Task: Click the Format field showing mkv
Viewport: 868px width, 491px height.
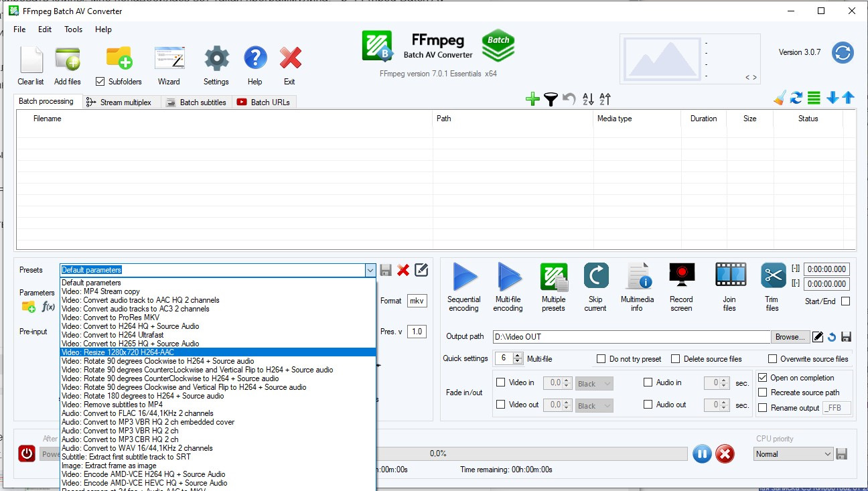Action: pos(417,301)
